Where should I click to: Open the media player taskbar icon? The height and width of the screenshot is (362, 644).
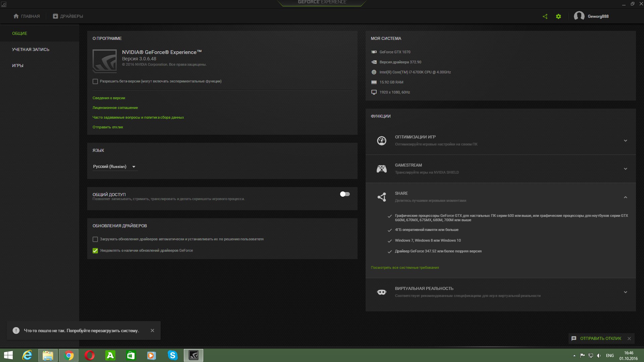point(152,355)
